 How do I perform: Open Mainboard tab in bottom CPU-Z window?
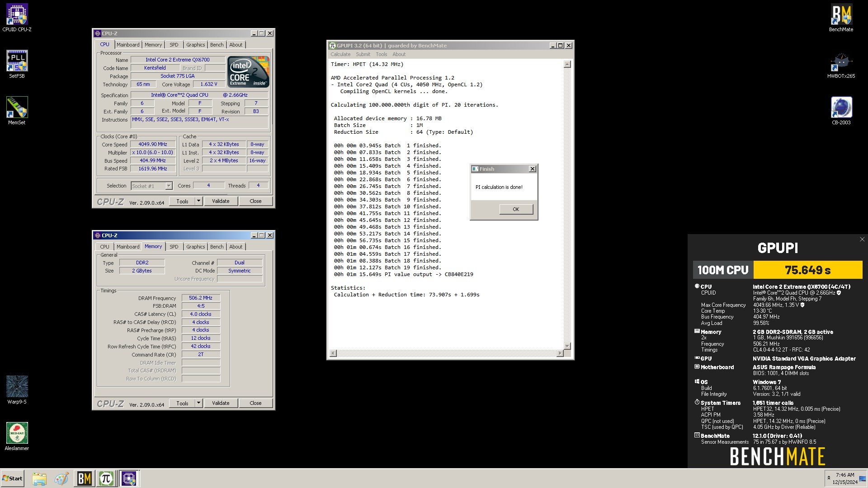(x=128, y=247)
